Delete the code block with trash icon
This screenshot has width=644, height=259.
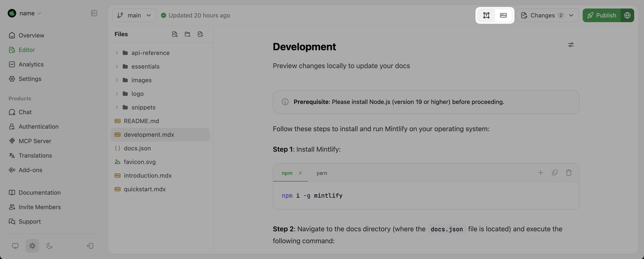569,173
